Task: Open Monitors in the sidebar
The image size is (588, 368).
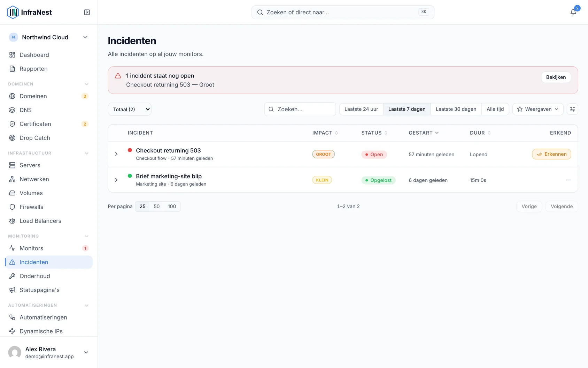Action: [x=49, y=248]
